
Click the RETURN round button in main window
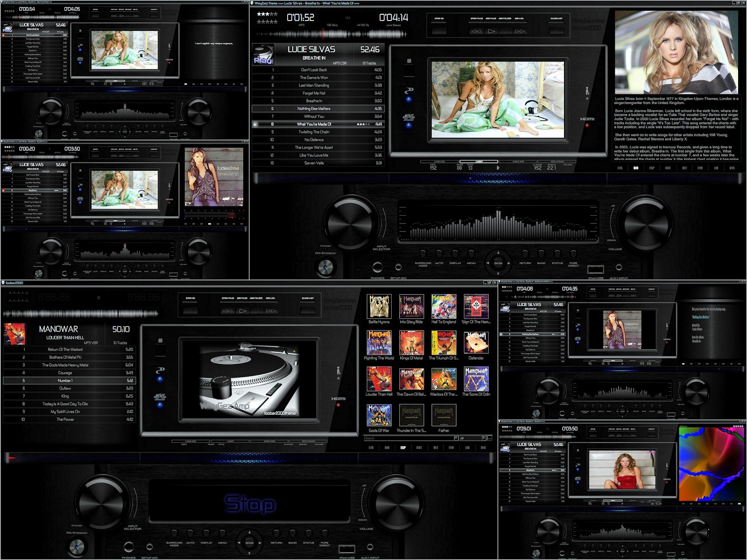[525, 254]
